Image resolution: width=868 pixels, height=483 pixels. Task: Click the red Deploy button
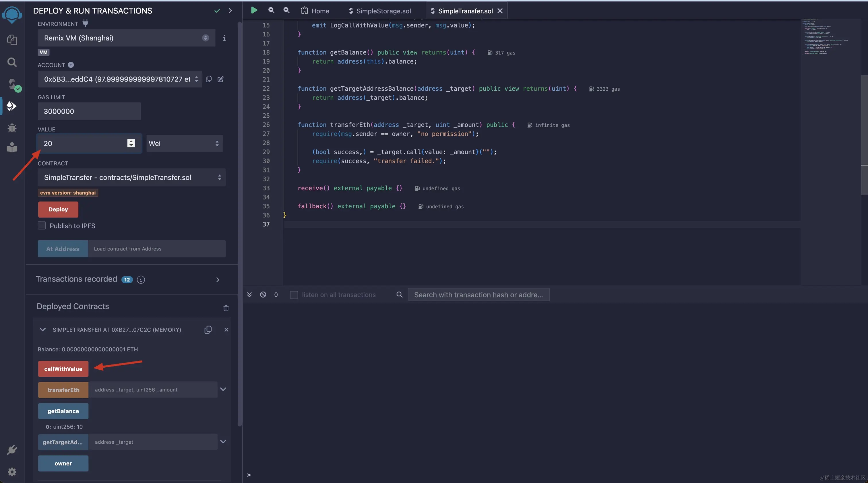[x=58, y=210]
